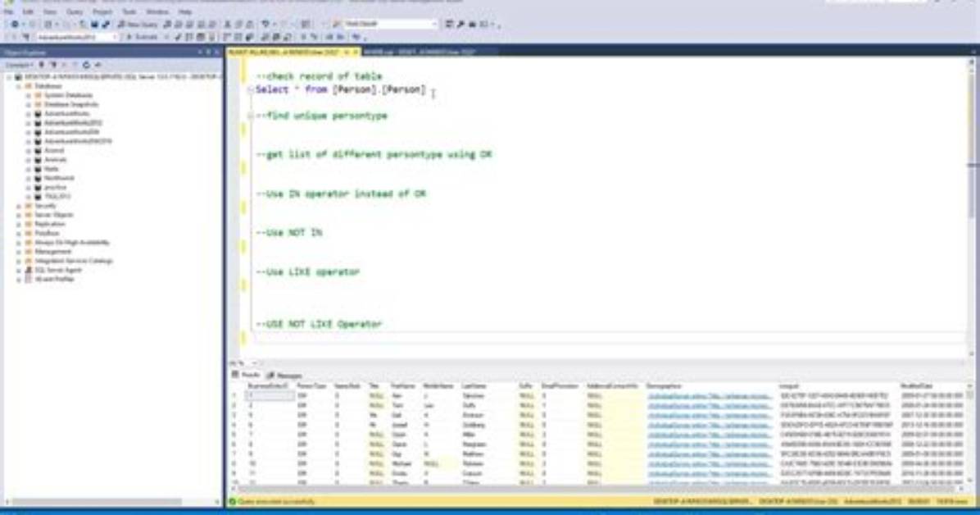
Task: Click the Parse checkmark icon
Action: coord(178,38)
